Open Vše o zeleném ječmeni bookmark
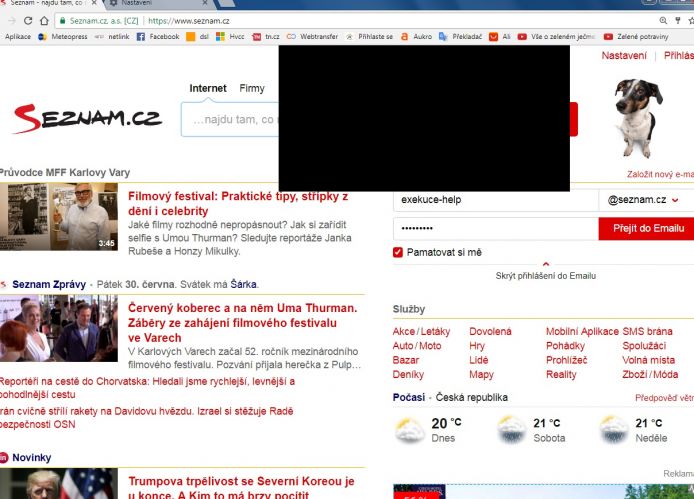 coord(556,37)
